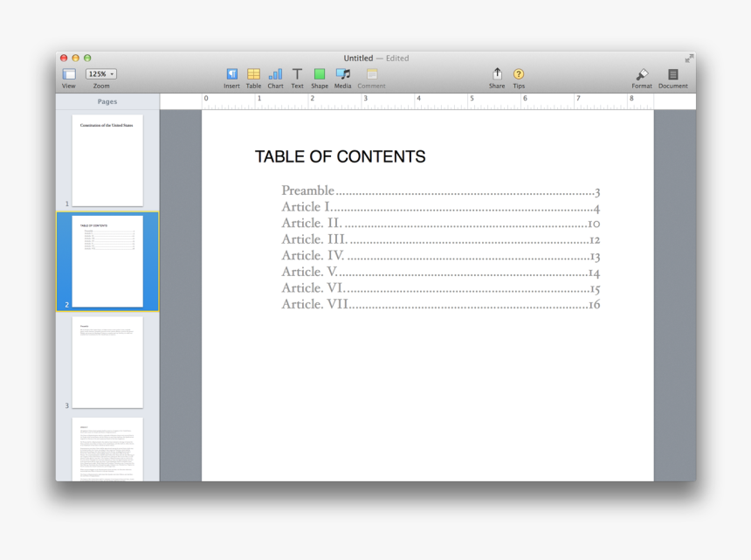
Task: Enter full screen via title bar arrows
Action: [689, 59]
